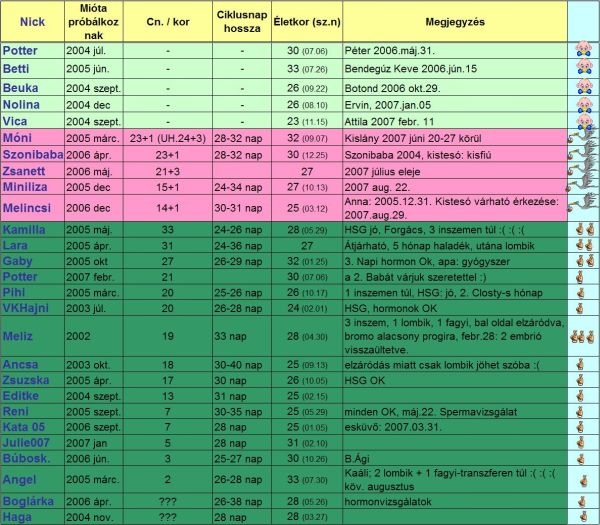This screenshot has height=525, width=600.
Task: Click the crossed fingers icon in Kamilla's row
Action: 582,229
